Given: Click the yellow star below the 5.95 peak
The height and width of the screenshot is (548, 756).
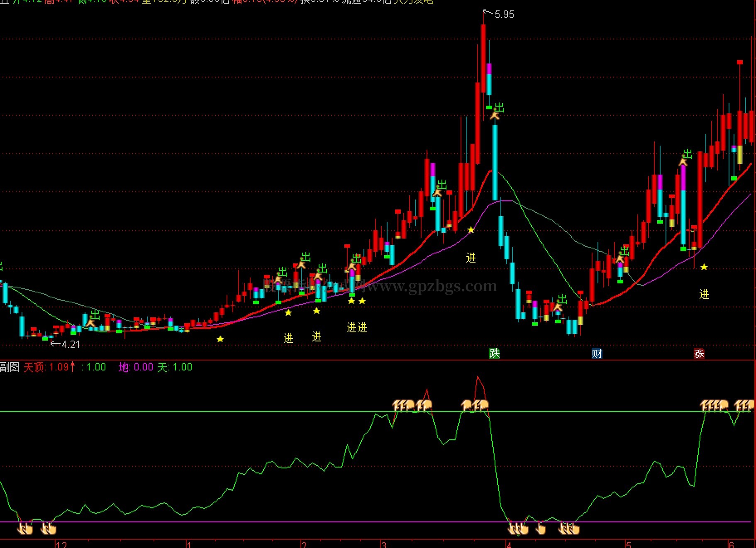Looking at the screenshot, I should [x=471, y=229].
